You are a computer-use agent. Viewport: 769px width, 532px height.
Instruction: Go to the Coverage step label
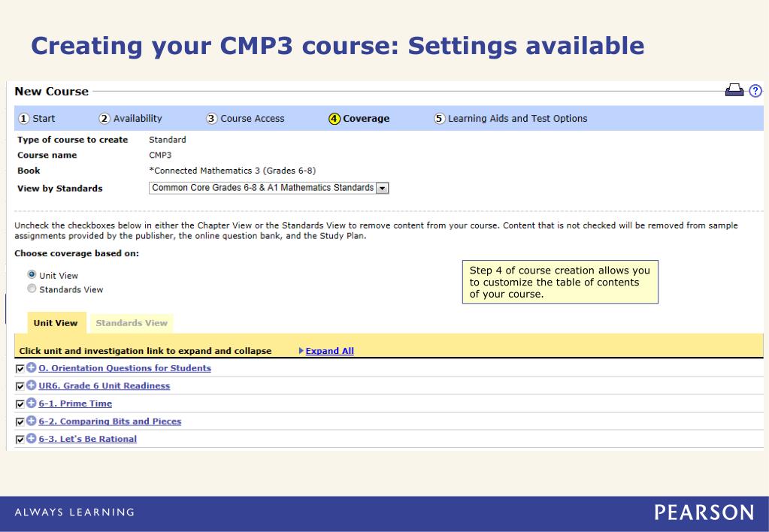pyautogui.click(x=366, y=119)
